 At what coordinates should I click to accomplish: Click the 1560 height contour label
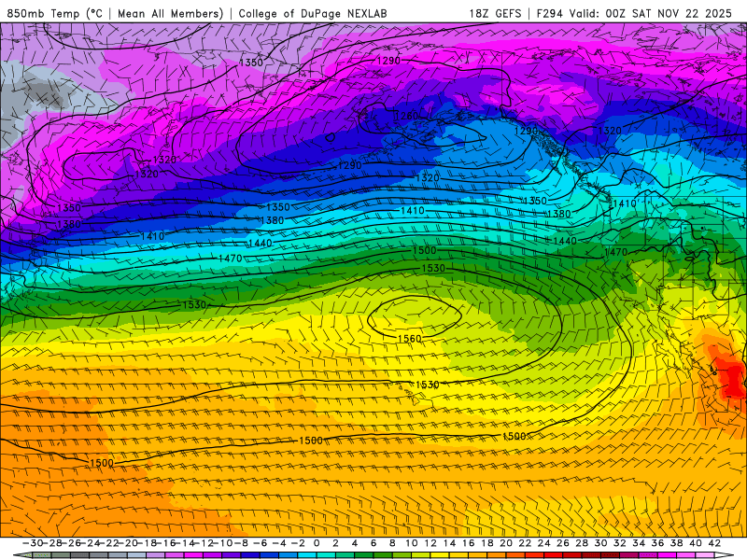[x=410, y=339]
